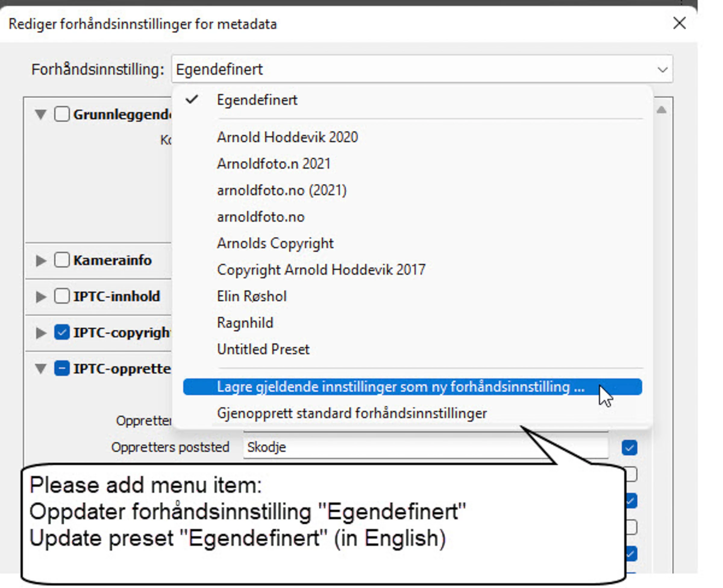Select the Ragnhild preset
The image size is (723, 588).
(x=245, y=323)
